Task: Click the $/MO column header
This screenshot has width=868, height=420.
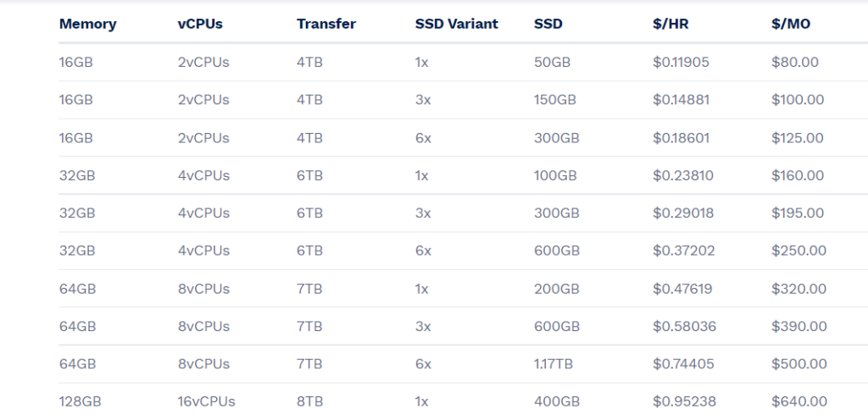Action: pos(791,25)
